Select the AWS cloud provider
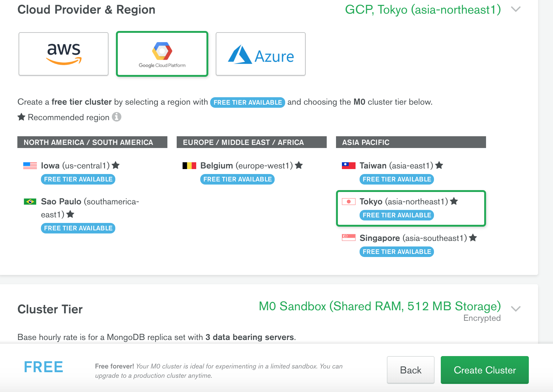Image resolution: width=553 pixels, height=392 pixels. click(63, 54)
